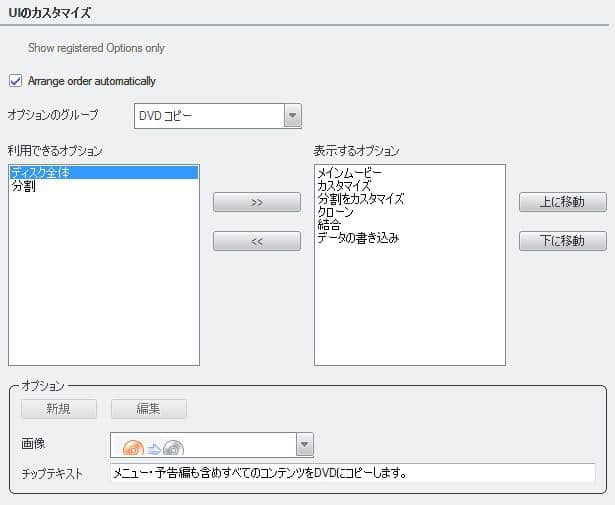Select ディスク全体 in available options list

pos(104,173)
